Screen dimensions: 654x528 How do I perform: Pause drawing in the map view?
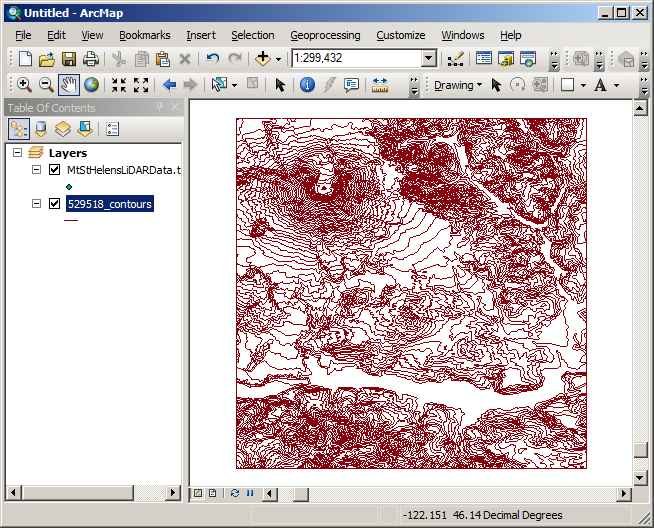(x=249, y=493)
